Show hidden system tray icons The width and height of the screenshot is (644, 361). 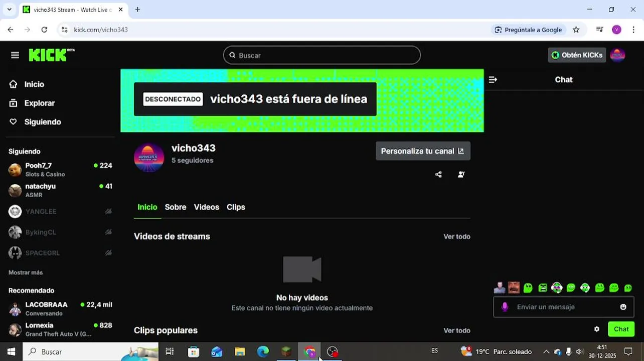pos(546,351)
